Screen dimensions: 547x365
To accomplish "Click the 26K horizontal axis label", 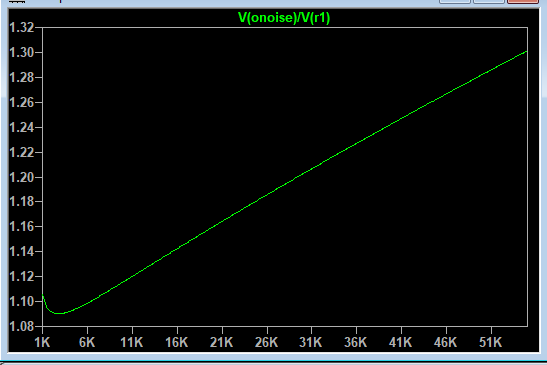I will pos(267,342).
